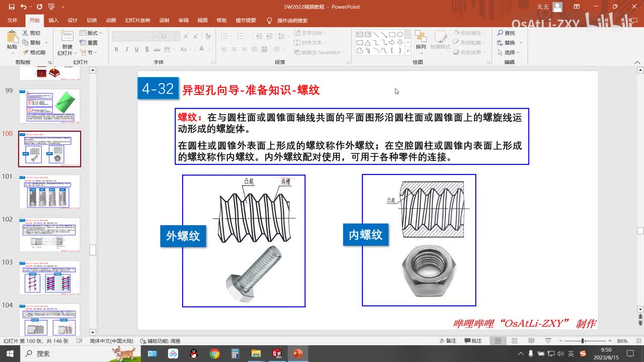Open Comments (批注) from status bar
This screenshot has height=362, width=644.
pyautogui.click(x=472, y=341)
